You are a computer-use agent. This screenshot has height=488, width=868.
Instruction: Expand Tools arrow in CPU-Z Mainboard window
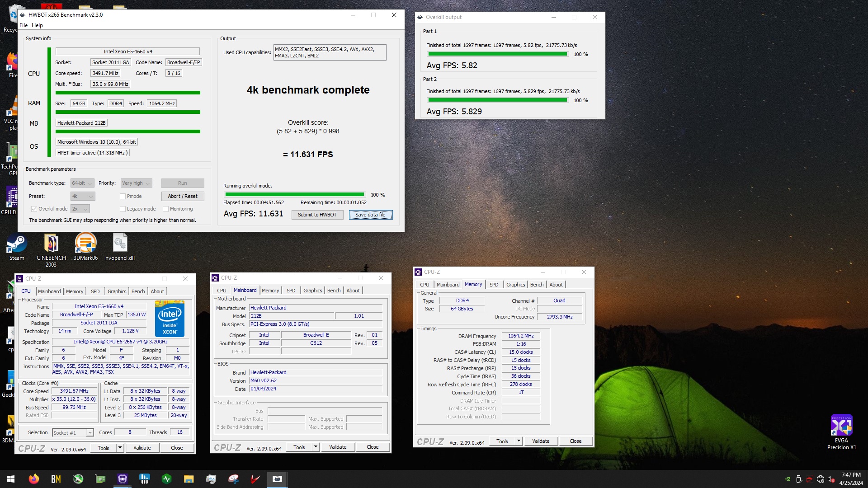(x=316, y=447)
